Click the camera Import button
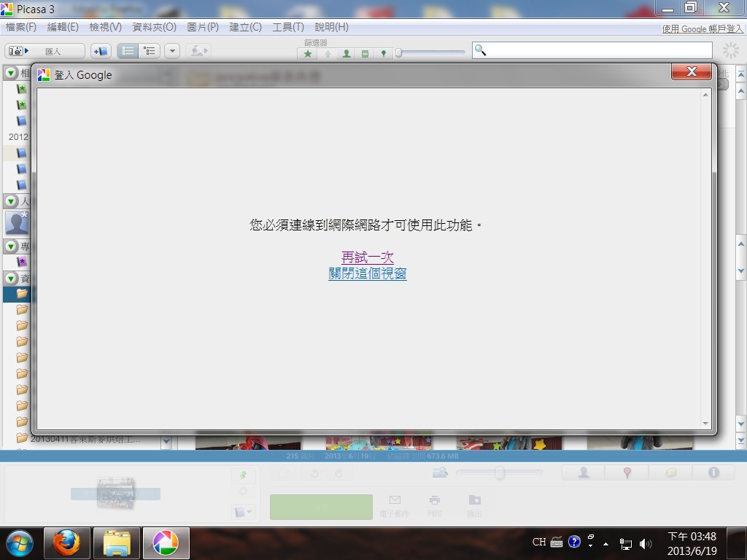747x560 pixels. coord(44,51)
